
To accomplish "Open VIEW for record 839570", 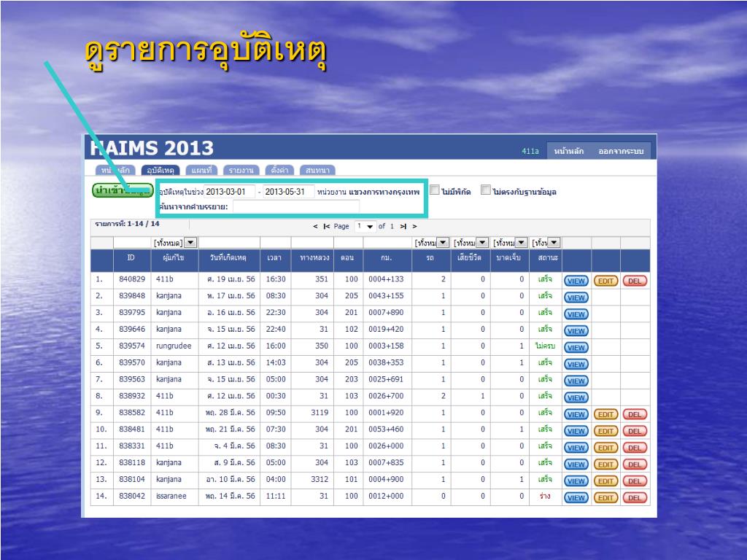I will pos(576,365).
